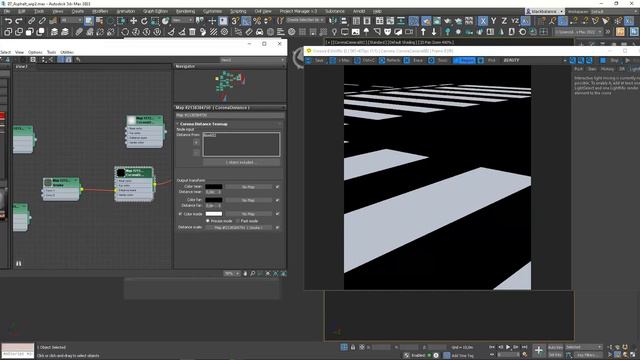Screen dimensions: 640x360
Task: Click the down arrow icon in second toolbar
Action: [434, 32]
